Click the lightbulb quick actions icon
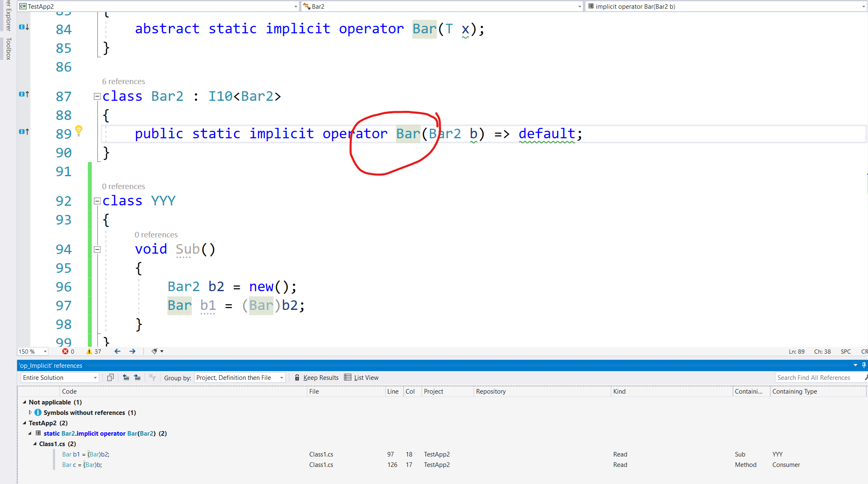868x484 pixels. [78, 130]
